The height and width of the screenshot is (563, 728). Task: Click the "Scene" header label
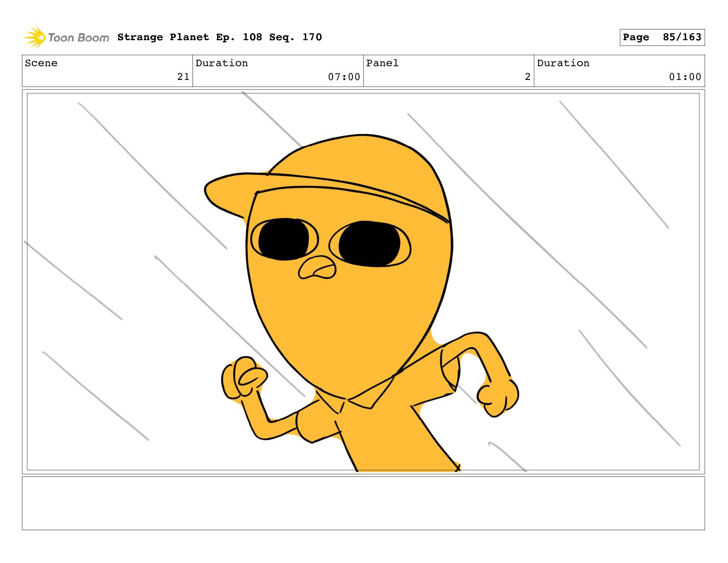(x=41, y=63)
